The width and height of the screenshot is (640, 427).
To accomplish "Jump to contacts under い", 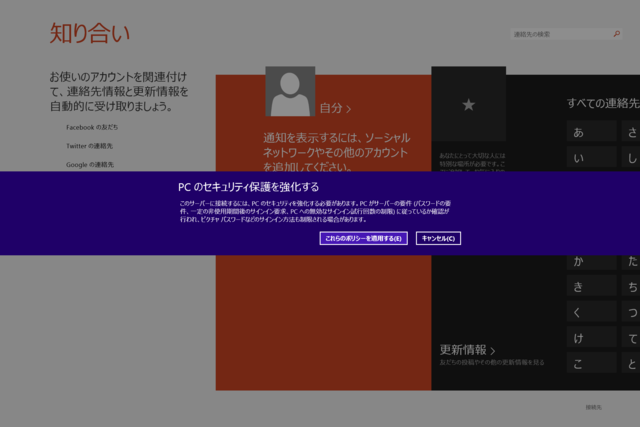I will [x=591, y=158].
